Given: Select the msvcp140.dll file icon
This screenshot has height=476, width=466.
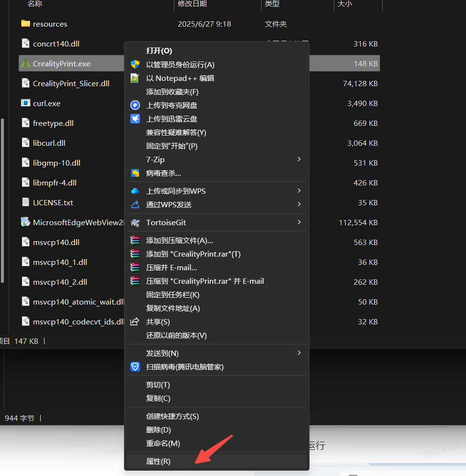Looking at the screenshot, I should (26, 242).
